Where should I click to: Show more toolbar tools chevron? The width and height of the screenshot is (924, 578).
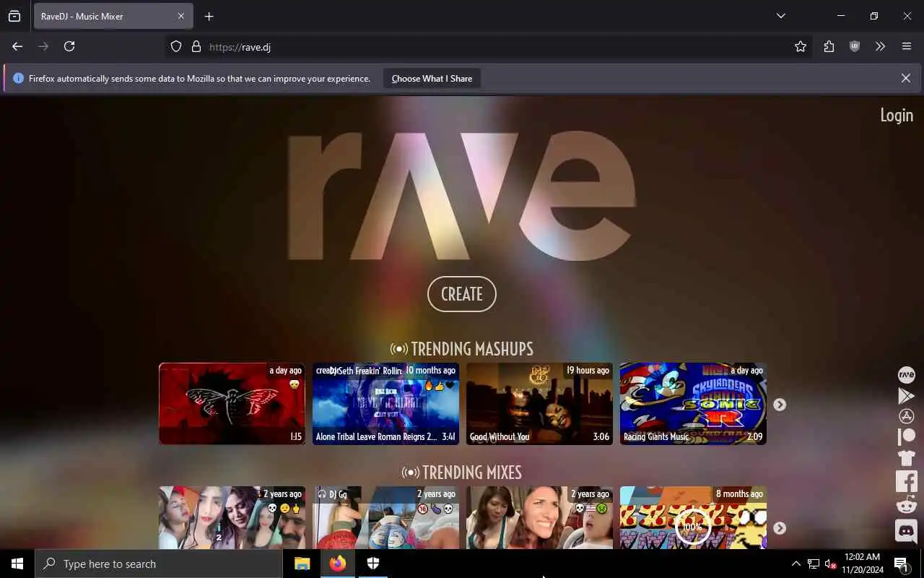point(881,46)
